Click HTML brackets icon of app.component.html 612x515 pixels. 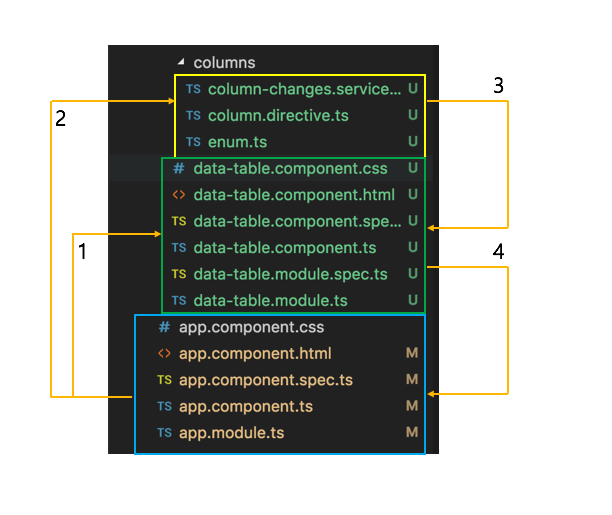[164, 353]
